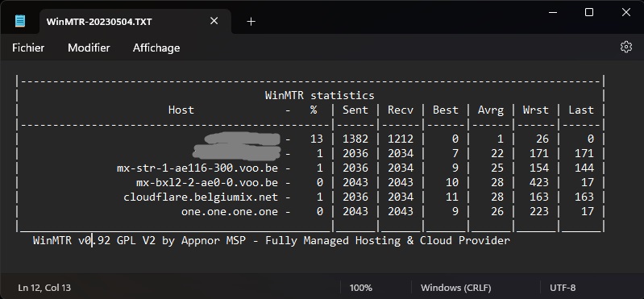
Task: Open the Modifier menu
Action: (89, 48)
